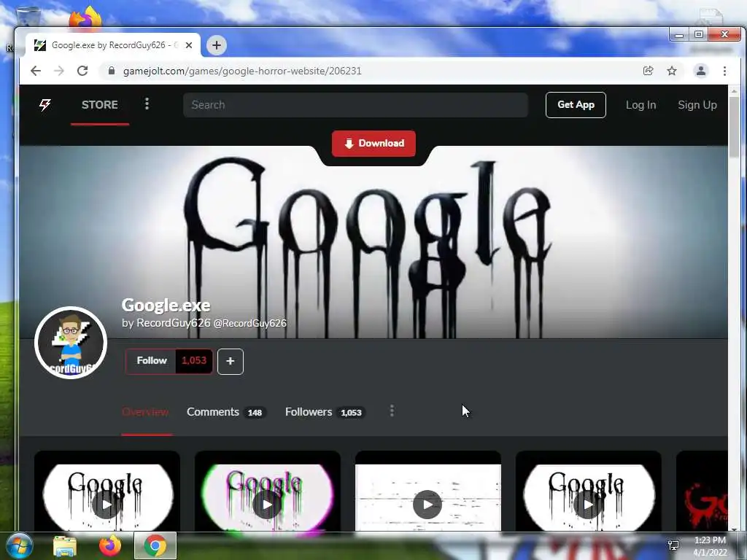Click the Chrome taskbar icon
The image size is (747, 560).
[x=155, y=545]
